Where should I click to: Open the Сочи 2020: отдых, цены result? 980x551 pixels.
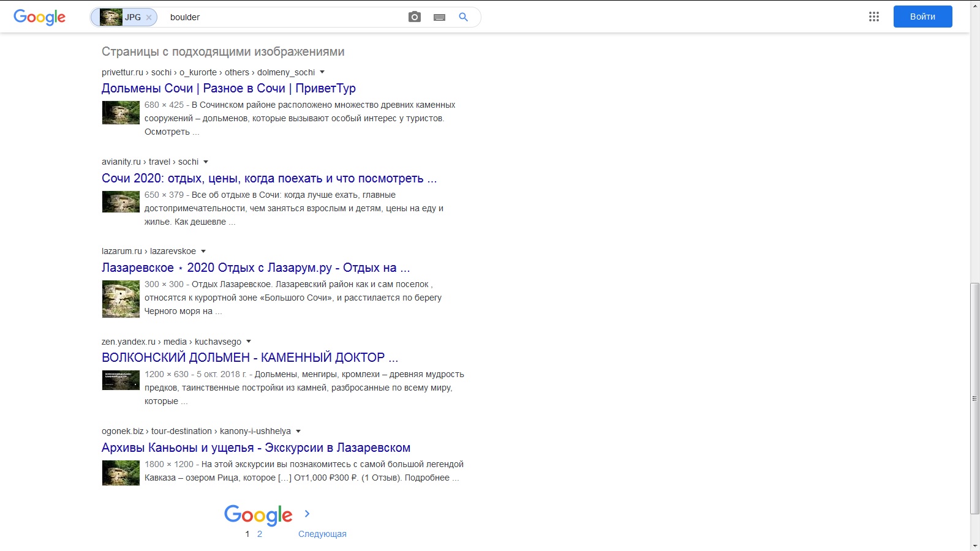[269, 178]
